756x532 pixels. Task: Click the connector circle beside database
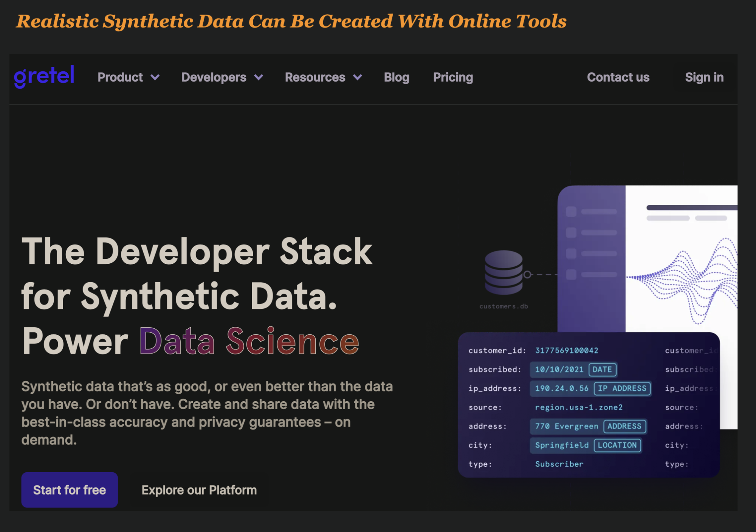click(527, 275)
